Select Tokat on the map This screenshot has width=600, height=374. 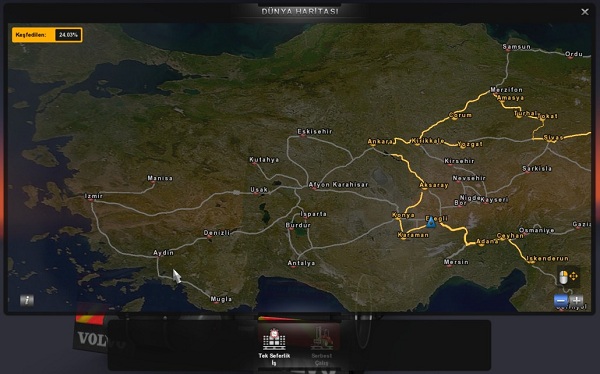(549, 116)
